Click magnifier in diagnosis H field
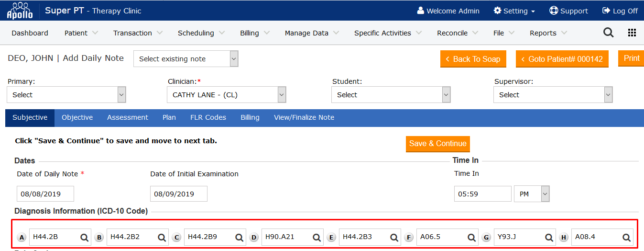This screenshot has height=251, width=644. (626, 237)
